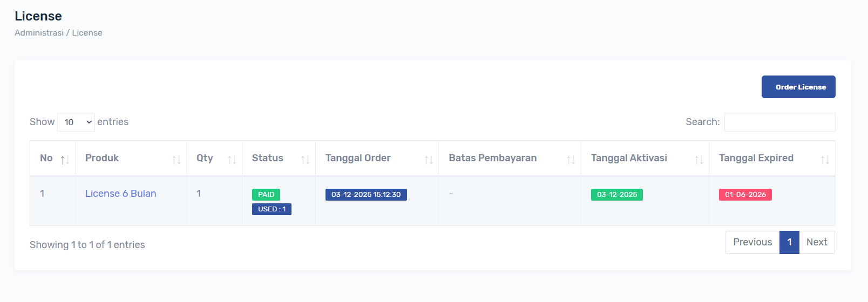868x302 pixels.
Task: Click the green PAID status badge
Action: pyautogui.click(x=266, y=195)
